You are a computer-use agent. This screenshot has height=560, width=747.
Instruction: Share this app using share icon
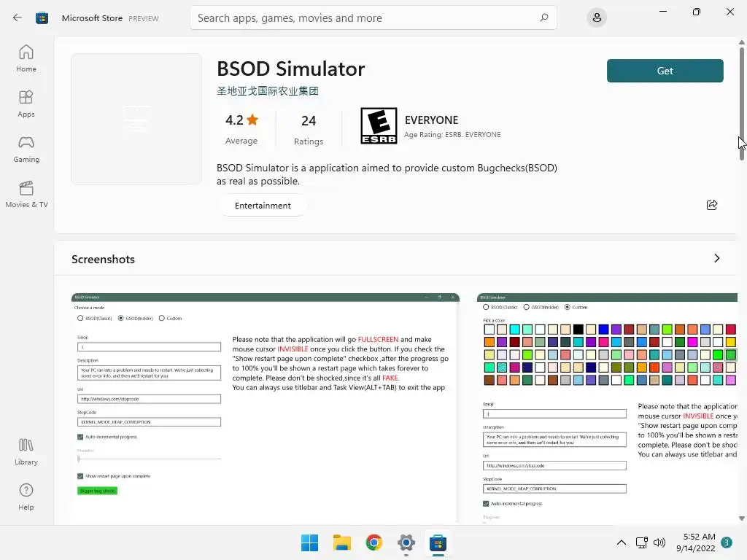coord(712,205)
